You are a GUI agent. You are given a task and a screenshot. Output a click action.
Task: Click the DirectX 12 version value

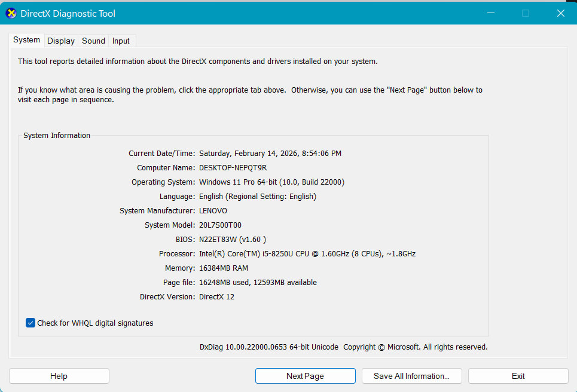pyautogui.click(x=216, y=297)
